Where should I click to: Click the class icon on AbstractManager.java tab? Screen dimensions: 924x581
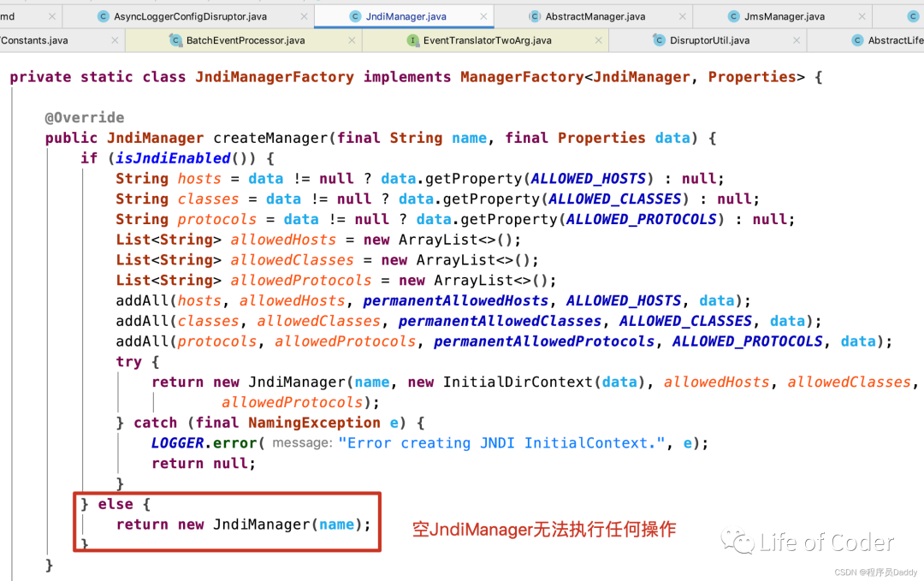[x=535, y=16]
